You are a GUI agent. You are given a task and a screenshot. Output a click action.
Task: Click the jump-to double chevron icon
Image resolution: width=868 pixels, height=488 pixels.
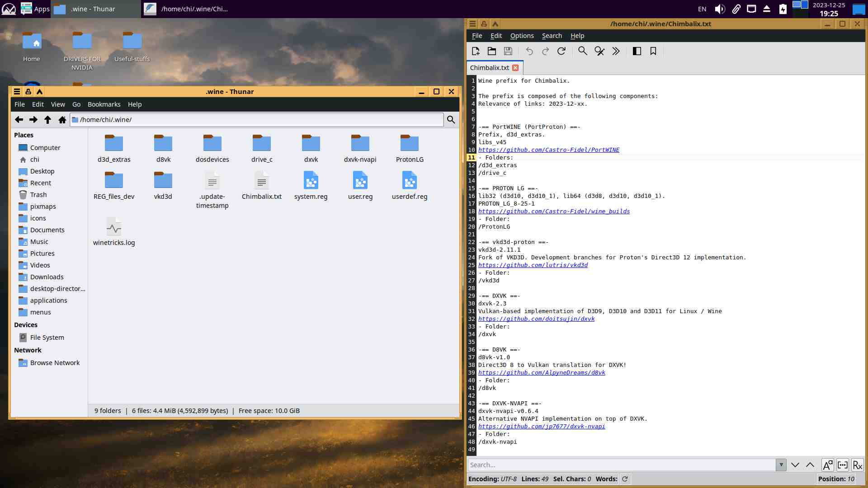(616, 51)
